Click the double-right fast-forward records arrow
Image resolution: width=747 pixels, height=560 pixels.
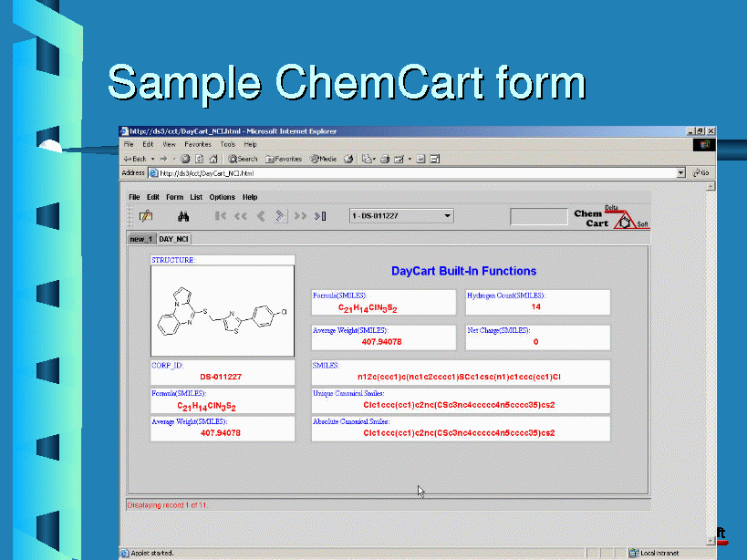(300, 216)
